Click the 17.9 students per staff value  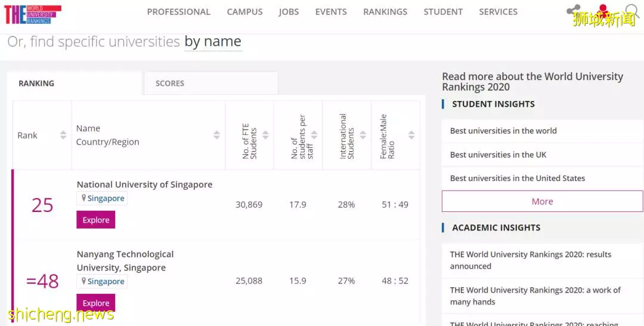[x=298, y=205]
